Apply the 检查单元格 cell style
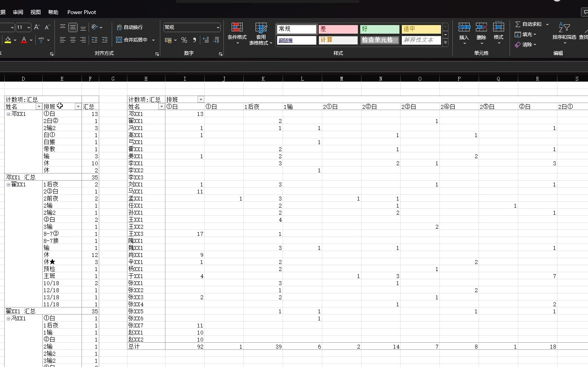The width and height of the screenshot is (588, 367). pyautogui.click(x=379, y=40)
